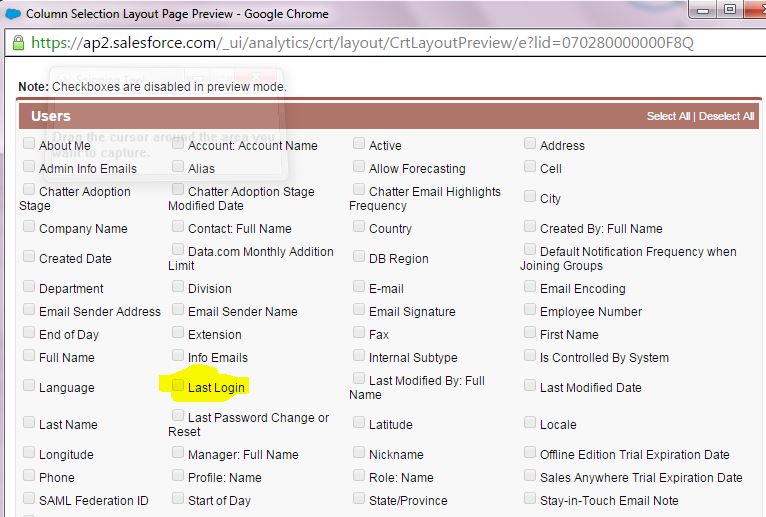Select the Manager: Full Name checkbox
Image resolution: width=766 pixels, height=517 pixels.
(x=178, y=452)
